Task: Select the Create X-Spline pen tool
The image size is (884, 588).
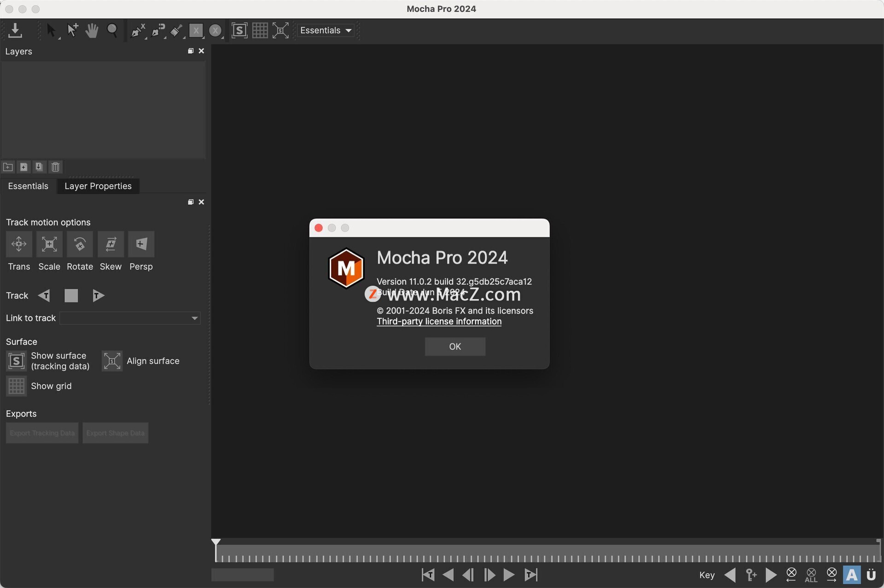Action: pyautogui.click(x=138, y=31)
